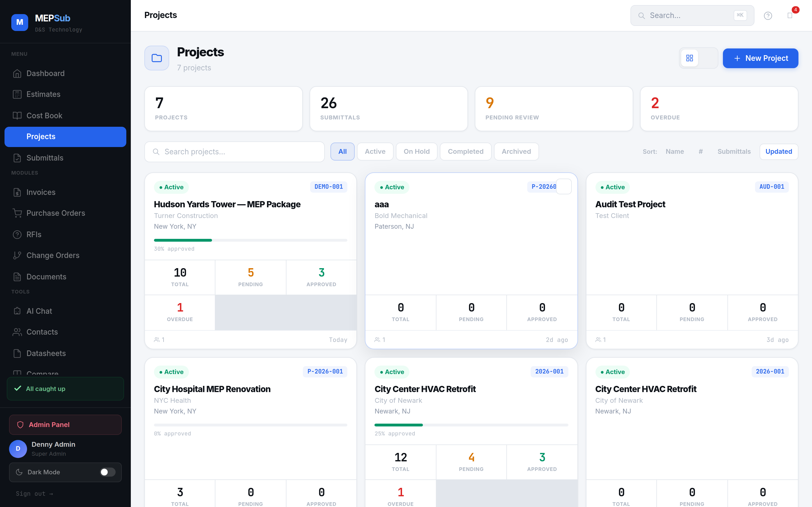812x507 pixels.
Task: Open the Invoices module
Action: (41, 192)
